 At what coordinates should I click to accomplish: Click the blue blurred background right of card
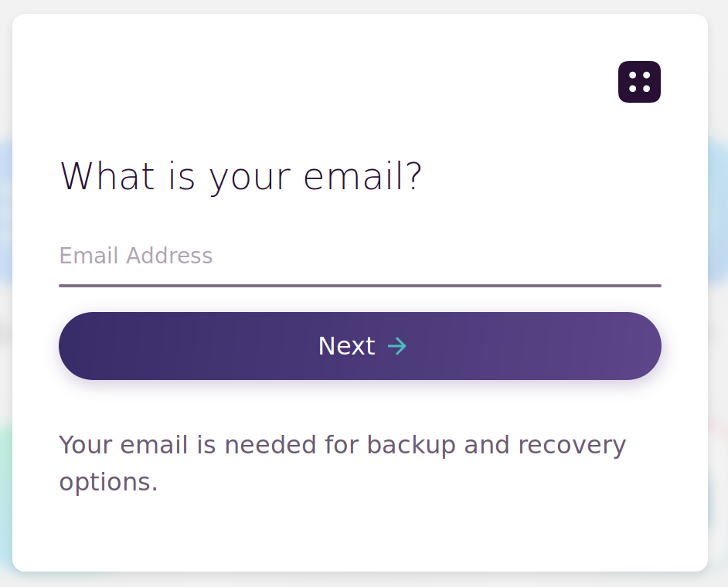click(718, 209)
